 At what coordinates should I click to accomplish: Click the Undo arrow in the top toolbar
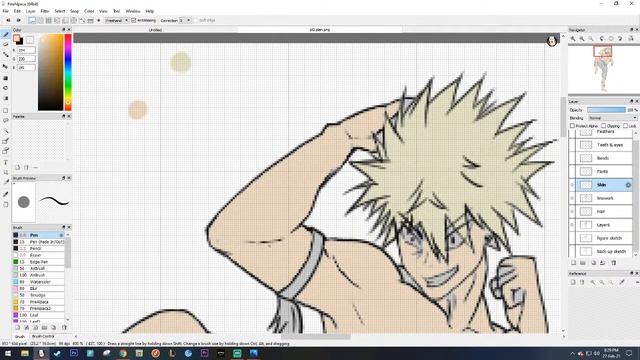click(x=8, y=20)
